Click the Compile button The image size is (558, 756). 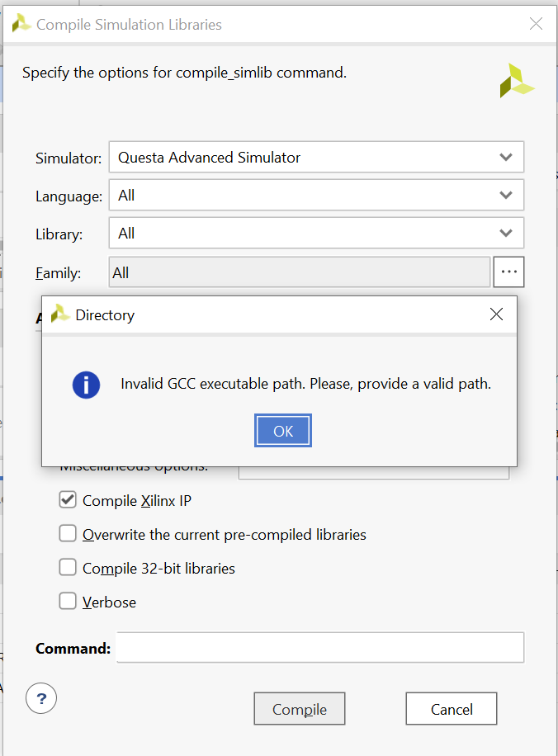[299, 708]
